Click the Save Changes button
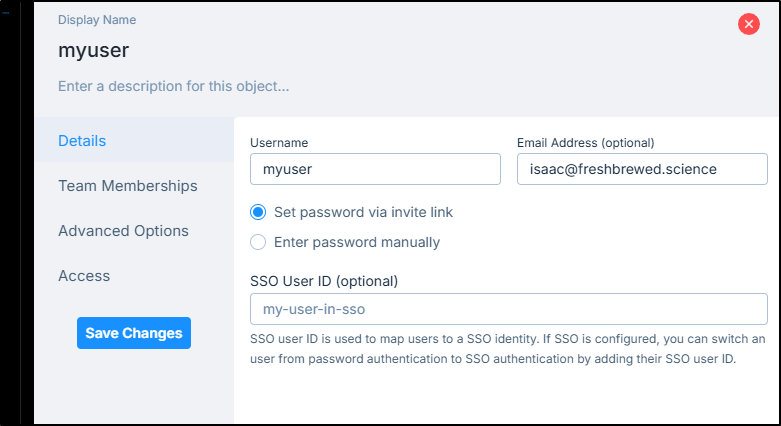781x426 pixels. click(x=133, y=333)
